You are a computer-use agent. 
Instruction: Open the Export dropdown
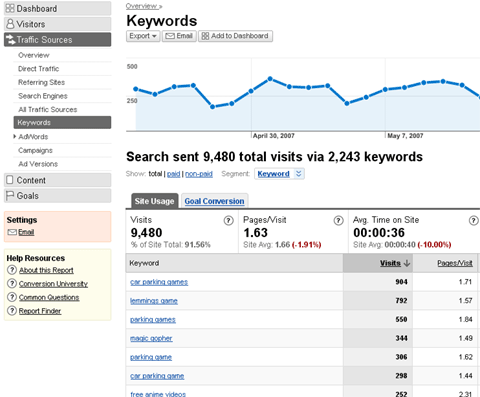[x=143, y=36]
